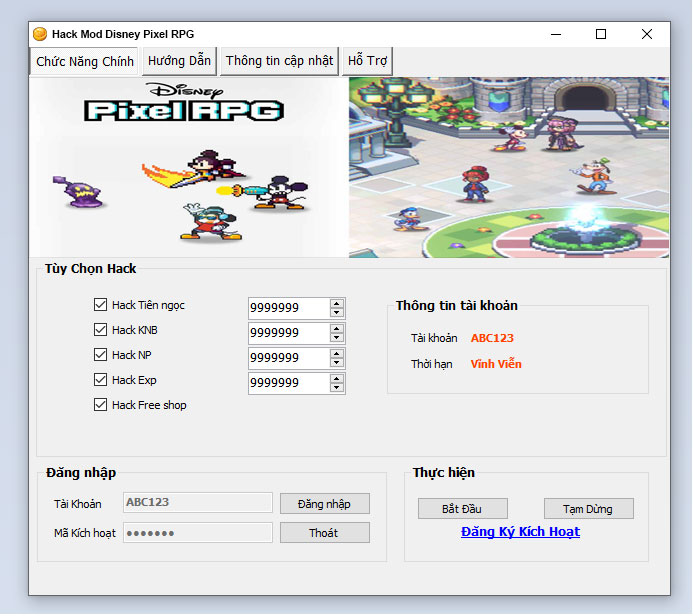Toggle the Hack KNB checkbox
The height and width of the screenshot is (616, 693).
pos(100,330)
